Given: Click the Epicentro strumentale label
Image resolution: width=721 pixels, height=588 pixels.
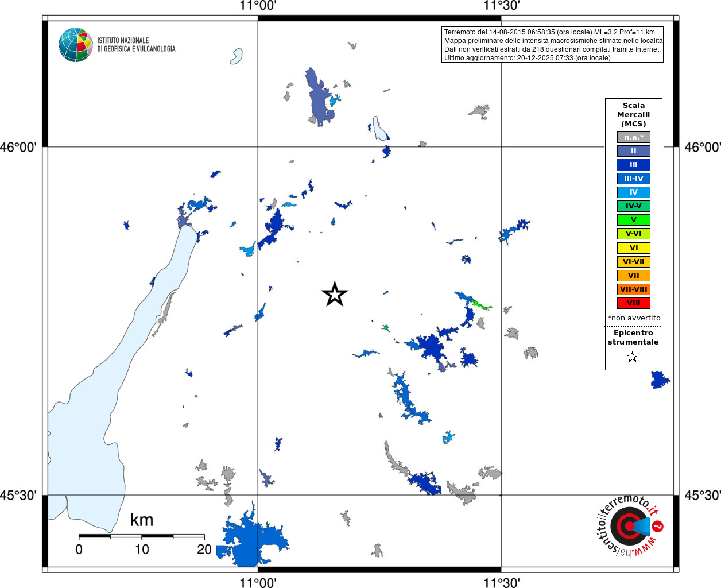Looking at the screenshot, I should click(x=633, y=338).
